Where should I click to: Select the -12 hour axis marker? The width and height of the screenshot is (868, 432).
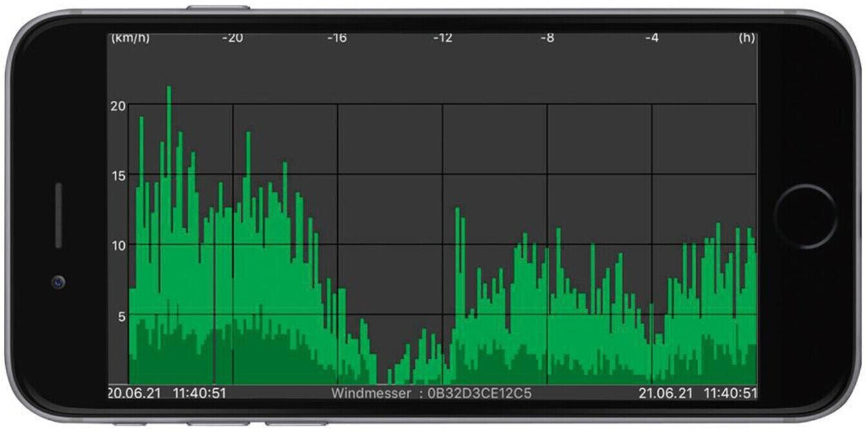coord(442,38)
